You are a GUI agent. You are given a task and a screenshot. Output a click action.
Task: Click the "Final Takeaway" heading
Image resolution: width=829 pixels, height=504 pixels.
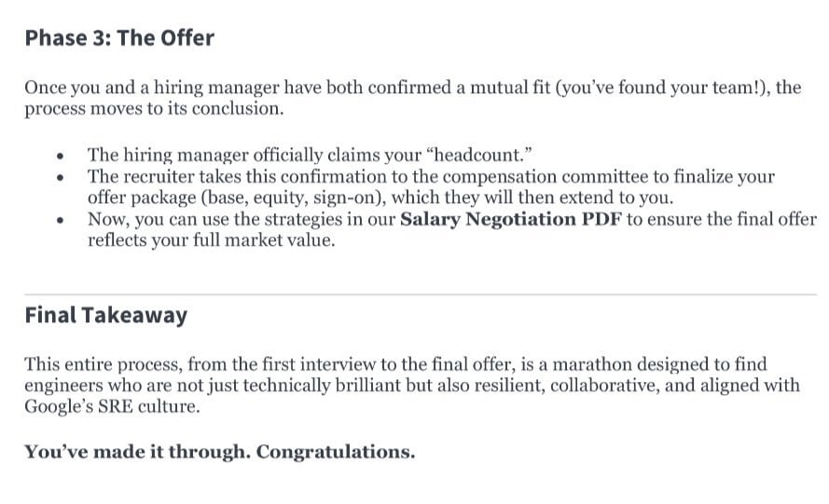pos(105,315)
